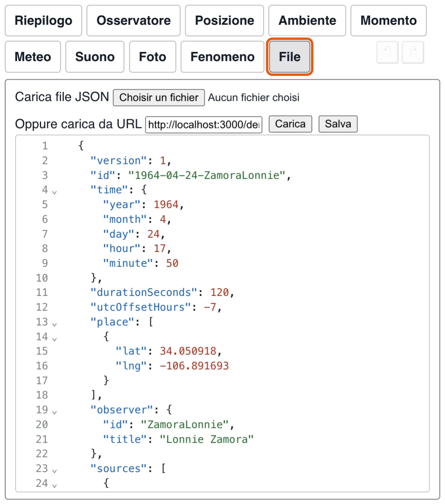Fold the object at line 14
Image resolution: width=445 pixels, height=504 pixels.
[x=55, y=339]
